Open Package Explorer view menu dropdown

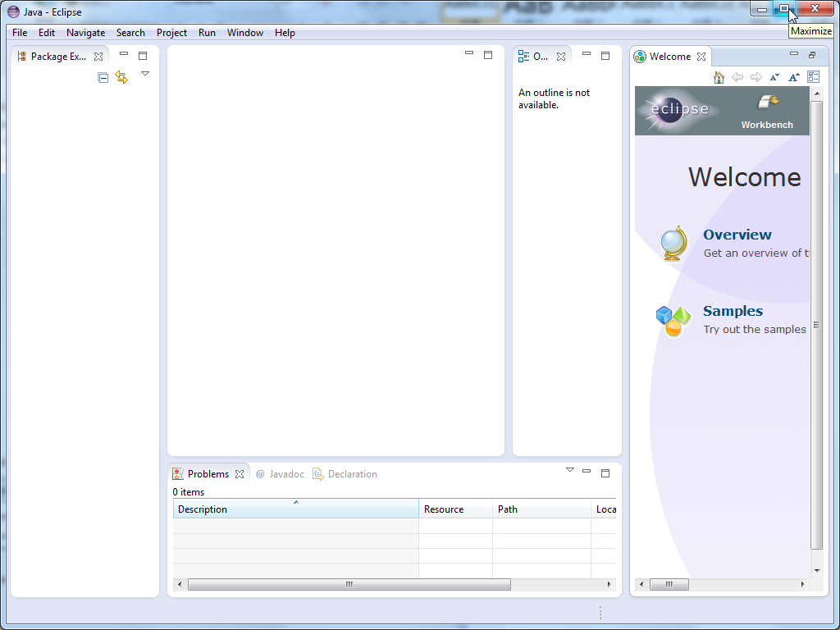coord(145,73)
